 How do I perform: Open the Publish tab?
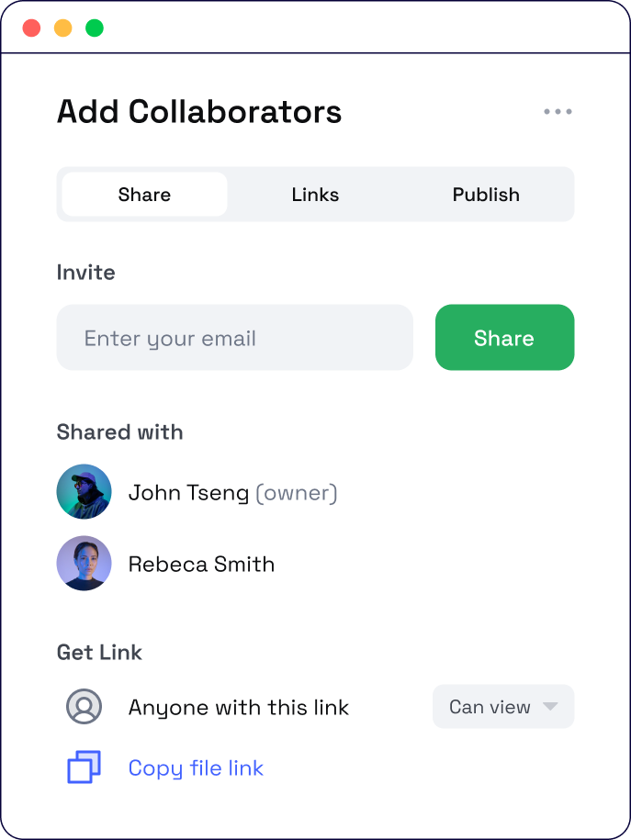pos(486,195)
